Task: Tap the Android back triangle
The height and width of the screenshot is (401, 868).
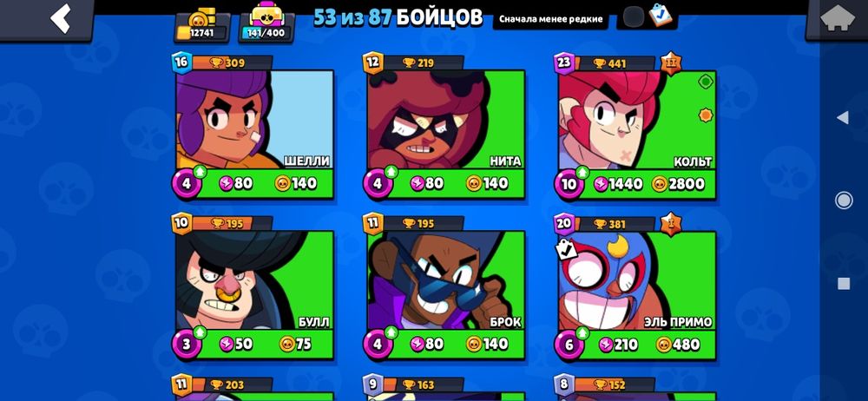Action: coord(843,117)
